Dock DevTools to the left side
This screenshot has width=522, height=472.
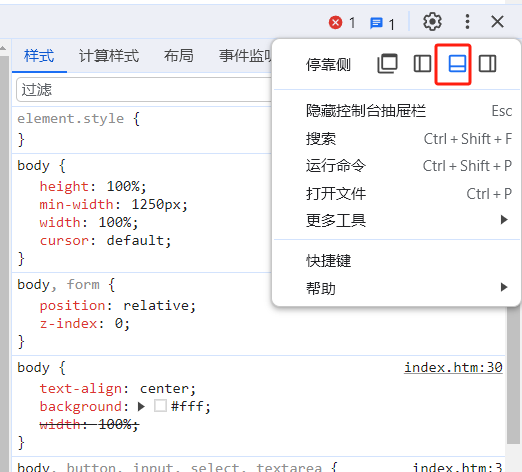422,64
